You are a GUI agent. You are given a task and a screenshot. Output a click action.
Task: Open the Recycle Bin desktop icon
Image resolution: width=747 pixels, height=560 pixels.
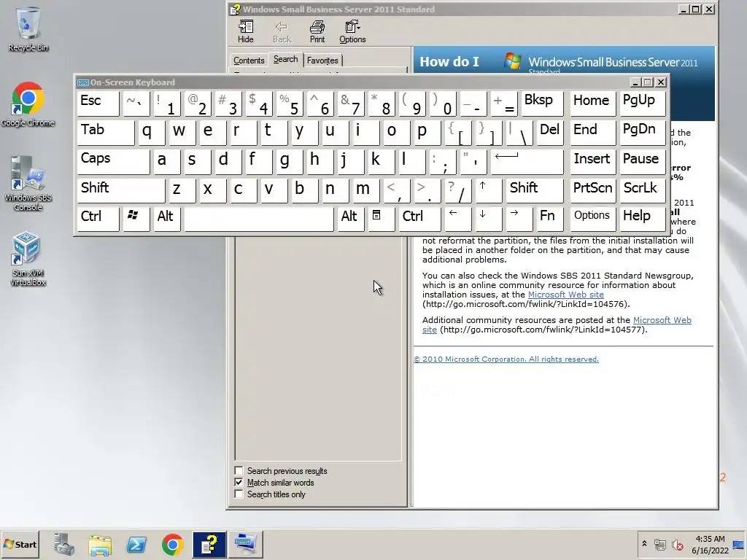(x=28, y=29)
